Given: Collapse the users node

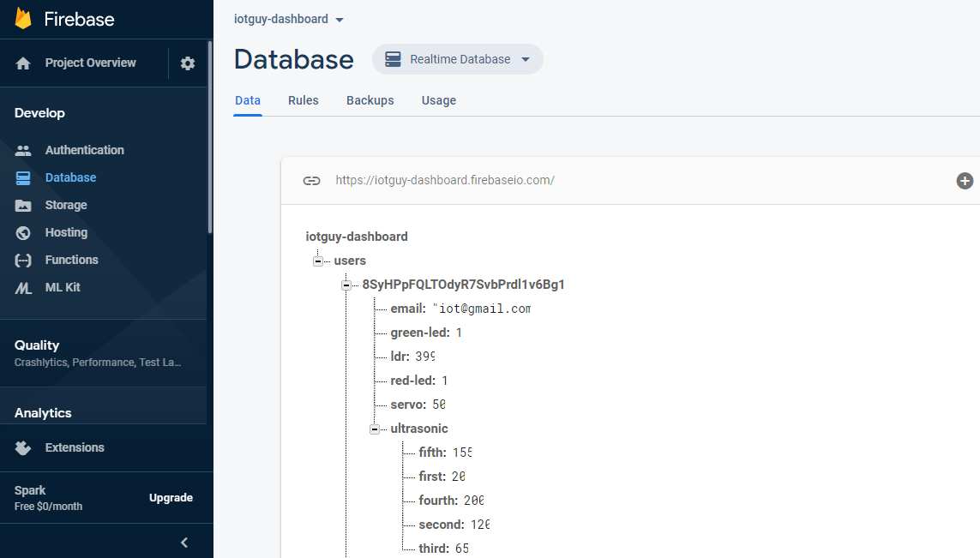Looking at the screenshot, I should coord(318,261).
